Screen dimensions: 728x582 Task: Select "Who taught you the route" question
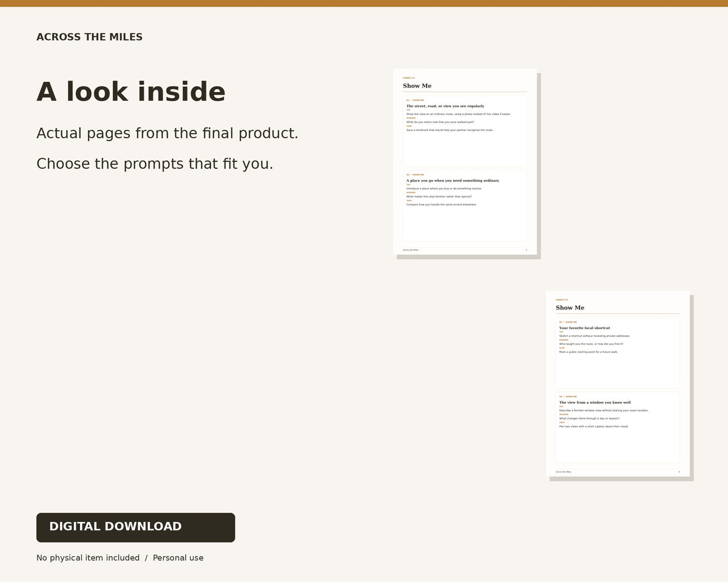pyautogui.click(x=591, y=344)
